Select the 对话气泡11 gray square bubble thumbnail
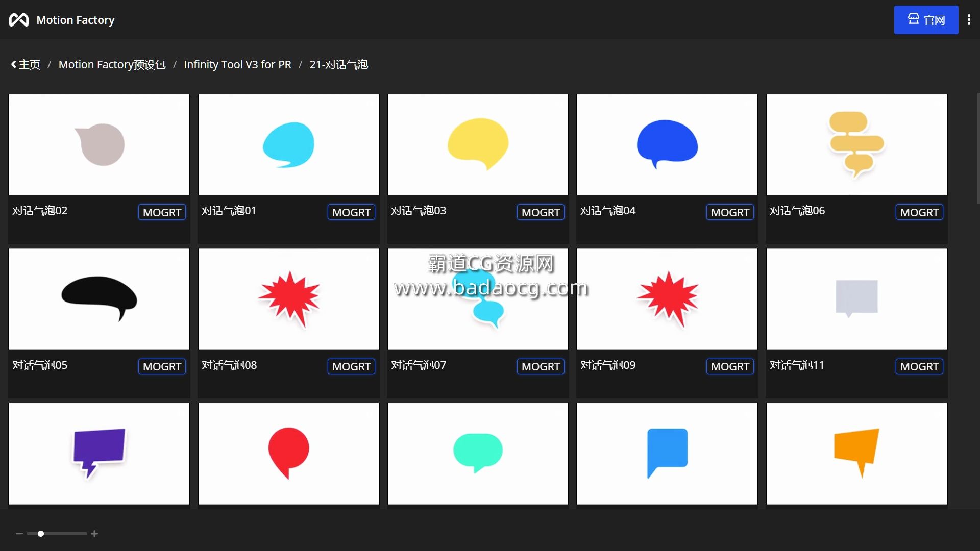The image size is (980, 551). click(856, 299)
